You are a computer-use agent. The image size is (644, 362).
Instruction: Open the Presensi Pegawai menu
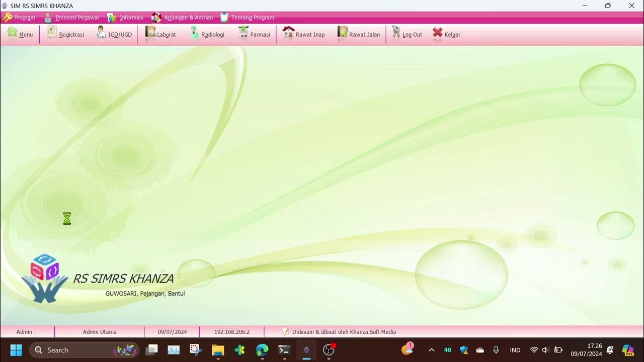(x=71, y=18)
